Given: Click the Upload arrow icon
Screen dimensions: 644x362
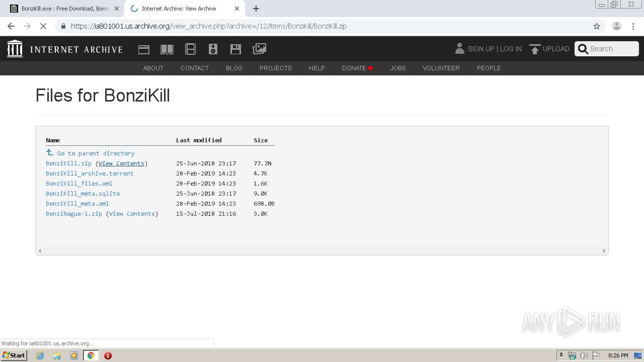Looking at the screenshot, I should (535, 49).
